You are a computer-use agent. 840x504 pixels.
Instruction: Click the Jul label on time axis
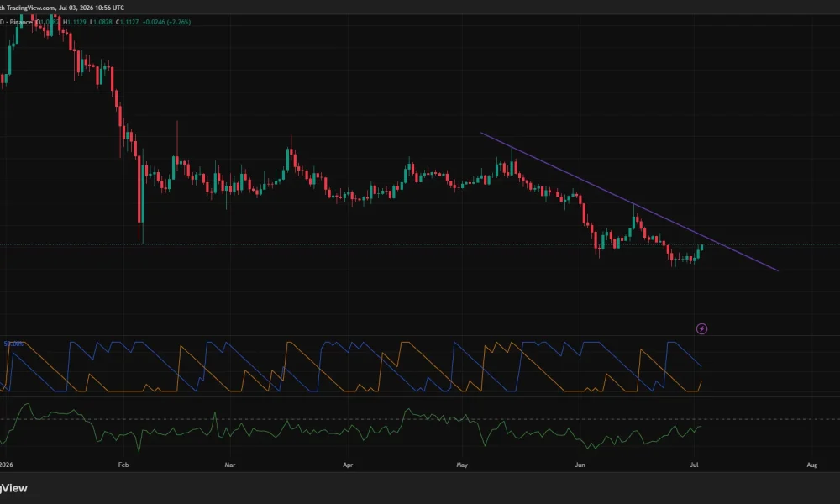695,465
